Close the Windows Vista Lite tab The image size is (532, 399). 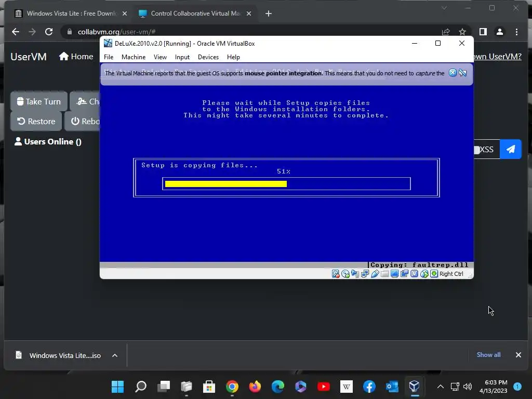point(125,13)
